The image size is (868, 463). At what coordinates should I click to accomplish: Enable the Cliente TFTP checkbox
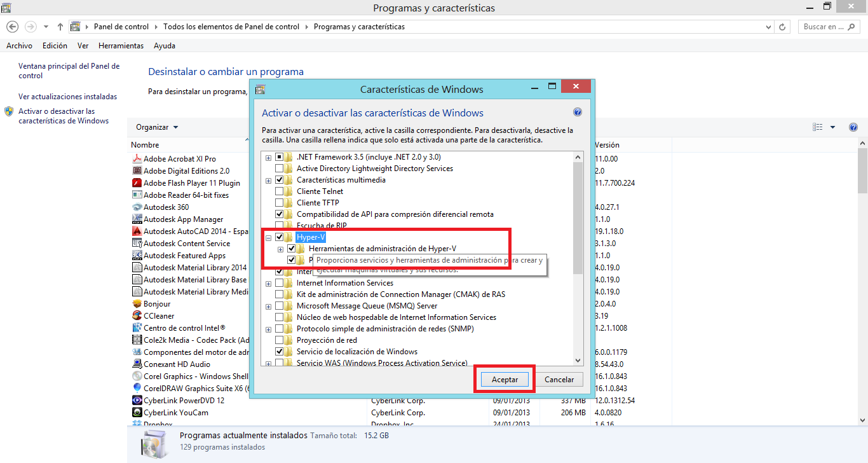click(280, 203)
